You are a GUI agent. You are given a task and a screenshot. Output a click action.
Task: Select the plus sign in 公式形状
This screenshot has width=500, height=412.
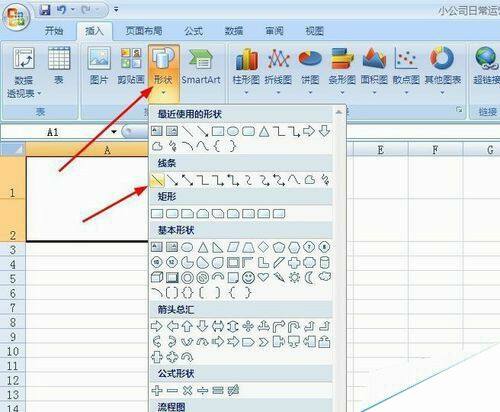(x=157, y=390)
